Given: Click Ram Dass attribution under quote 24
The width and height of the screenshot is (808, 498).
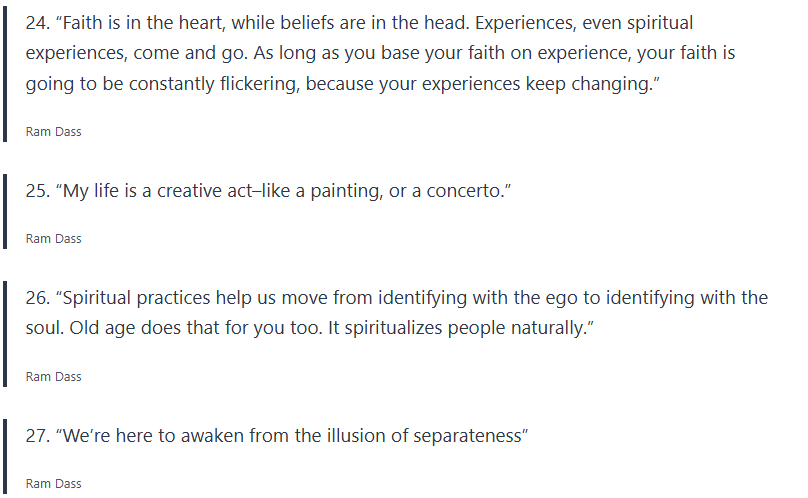Looking at the screenshot, I should [x=53, y=131].
